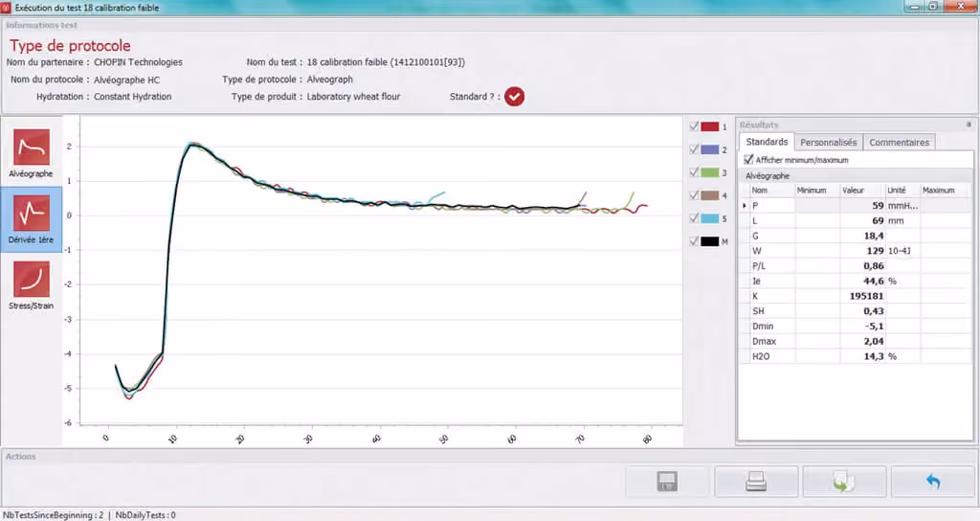Open the Personnalisés tab
Image resolution: width=980 pixels, height=521 pixels.
(828, 143)
